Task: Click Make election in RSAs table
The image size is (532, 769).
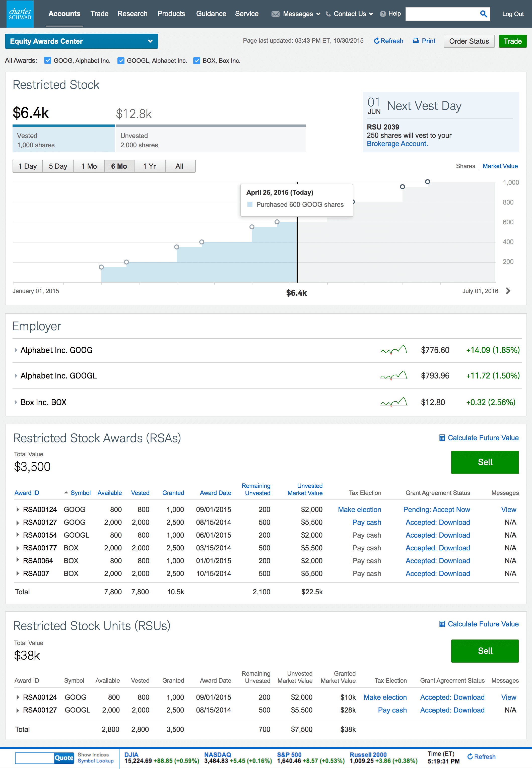Action: click(359, 509)
